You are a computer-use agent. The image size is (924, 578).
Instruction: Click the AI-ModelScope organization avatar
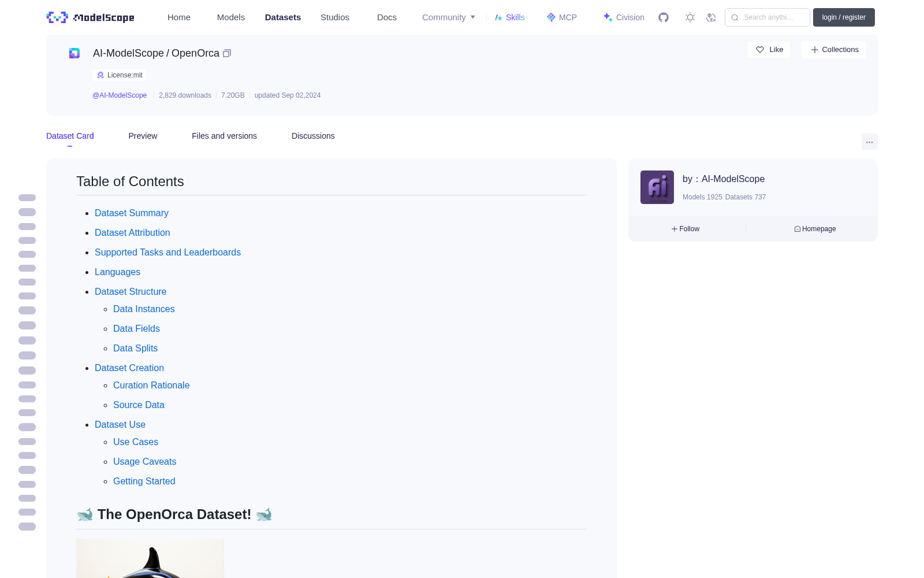tap(657, 187)
